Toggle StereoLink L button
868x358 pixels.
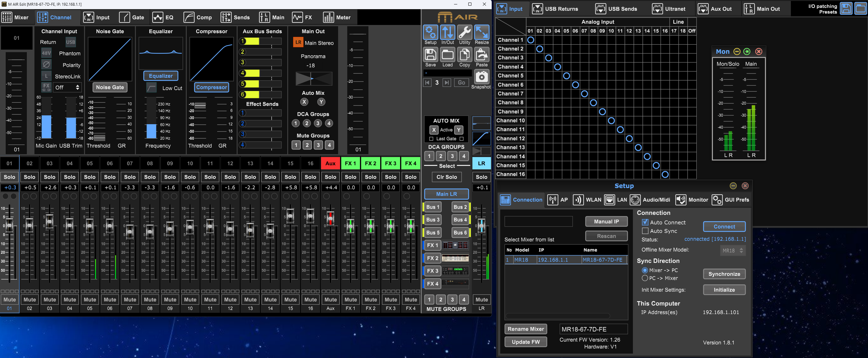click(x=46, y=76)
